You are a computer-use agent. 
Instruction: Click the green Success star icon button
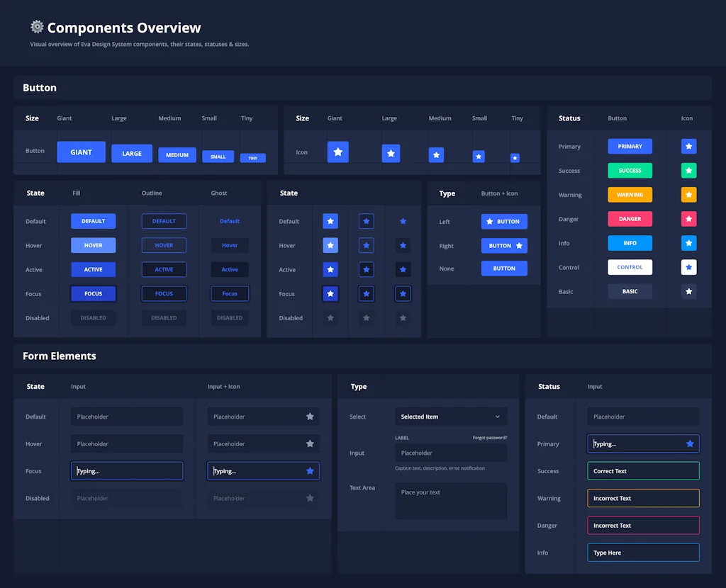tap(688, 171)
